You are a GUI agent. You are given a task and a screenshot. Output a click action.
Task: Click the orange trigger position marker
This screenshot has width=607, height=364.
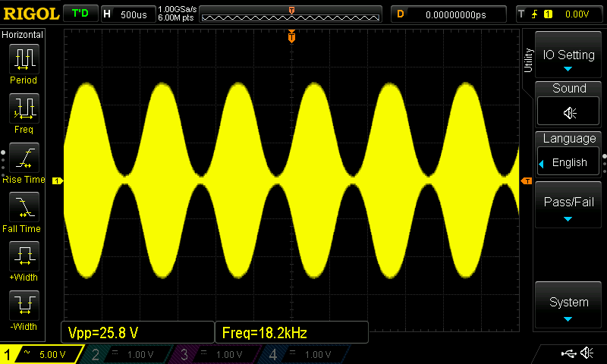coord(291,36)
